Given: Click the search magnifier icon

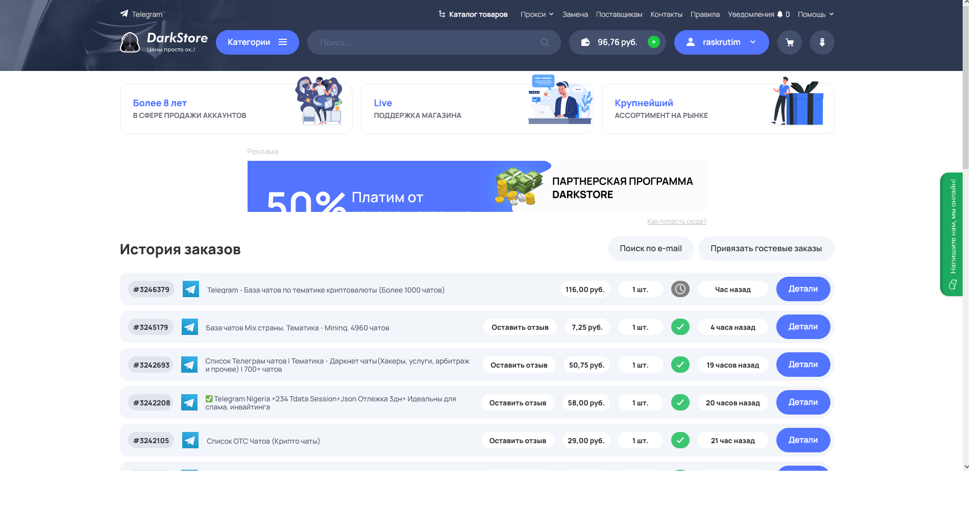Looking at the screenshot, I should 545,42.
